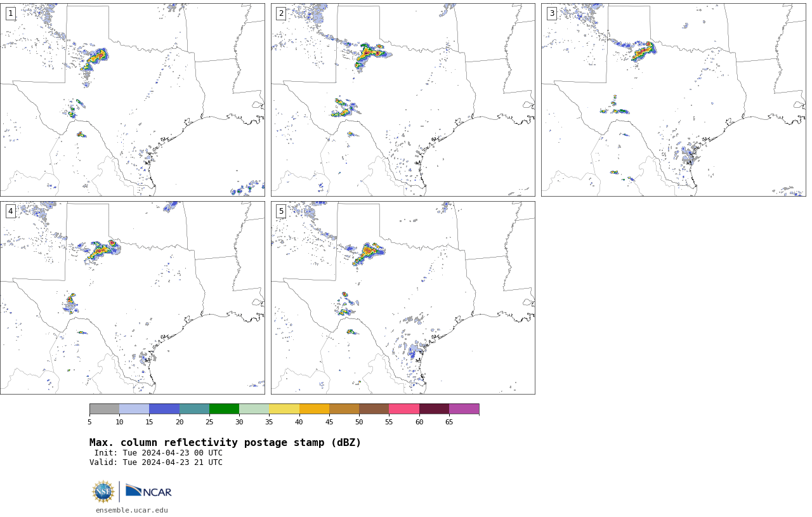Viewport: 812px width, 517px height.
Task: Click the colorbar tick label 35
Action: point(269,422)
